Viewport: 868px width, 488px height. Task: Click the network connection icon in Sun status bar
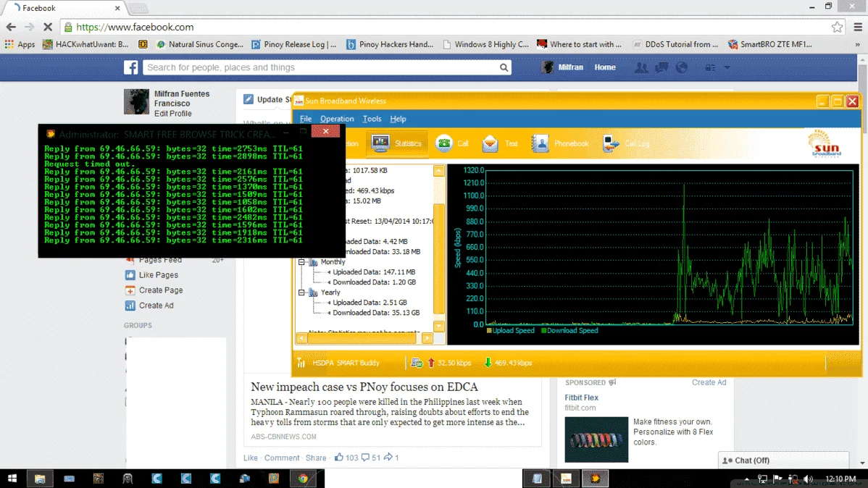(x=417, y=363)
